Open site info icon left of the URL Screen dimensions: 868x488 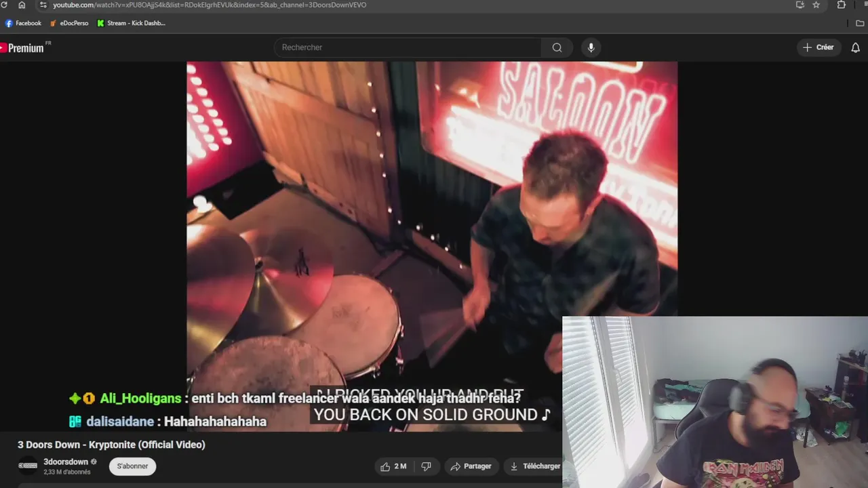click(43, 5)
